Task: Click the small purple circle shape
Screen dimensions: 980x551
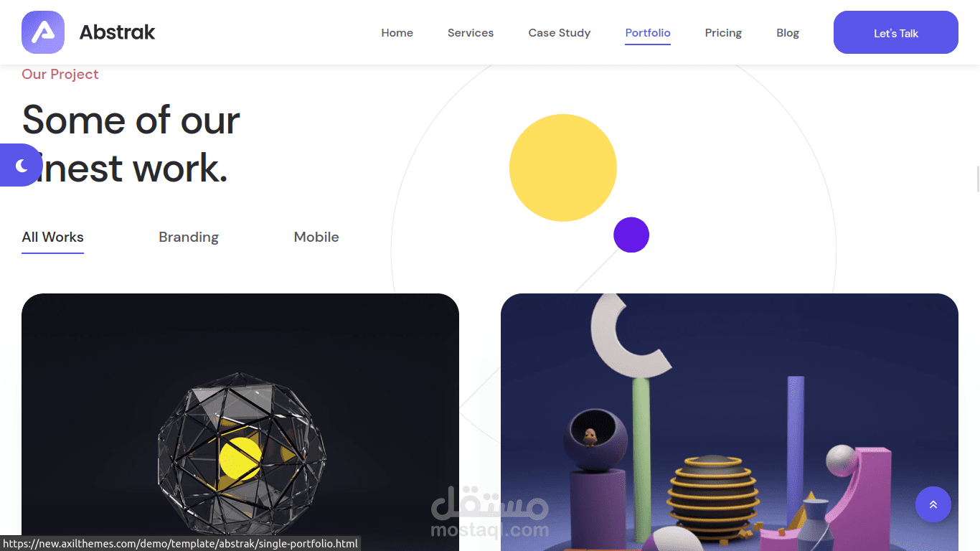Action: pos(631,235)
